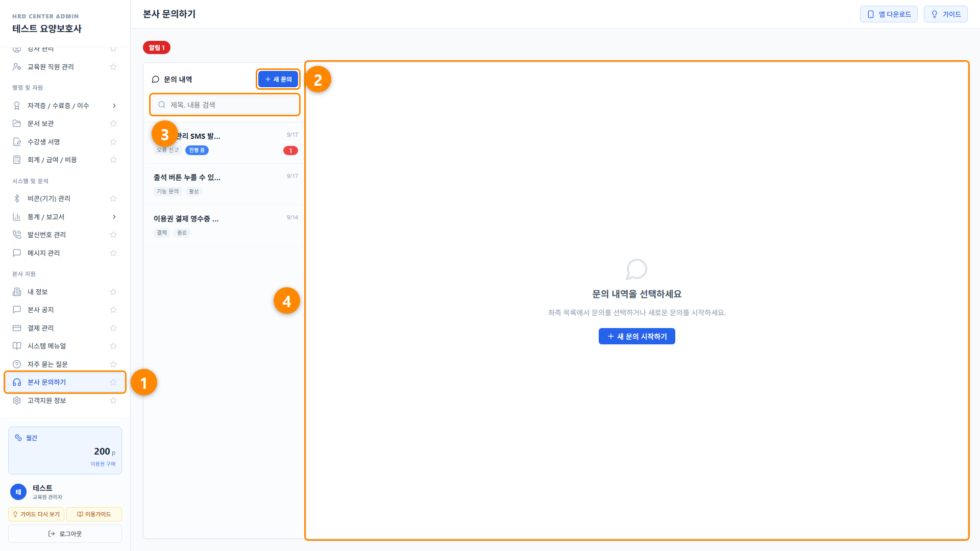Star the 고객지원 정보 menu item

coord(113,400)
